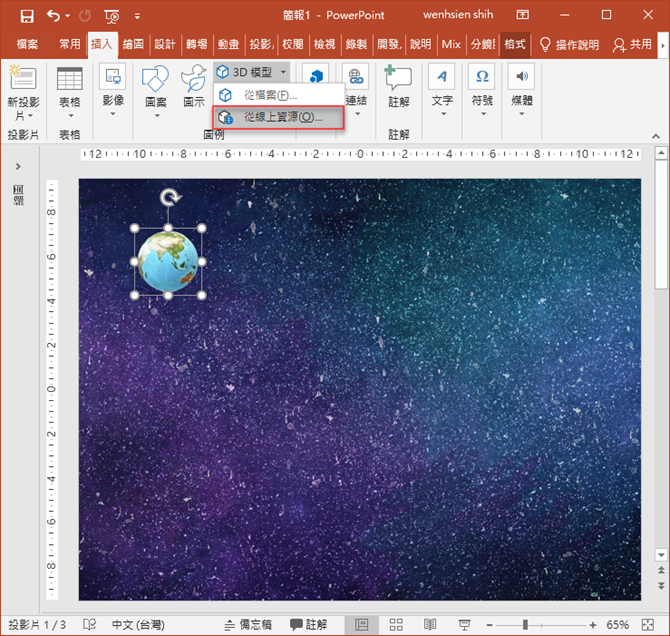Switch to the 錄製 tab

(356, 44)
